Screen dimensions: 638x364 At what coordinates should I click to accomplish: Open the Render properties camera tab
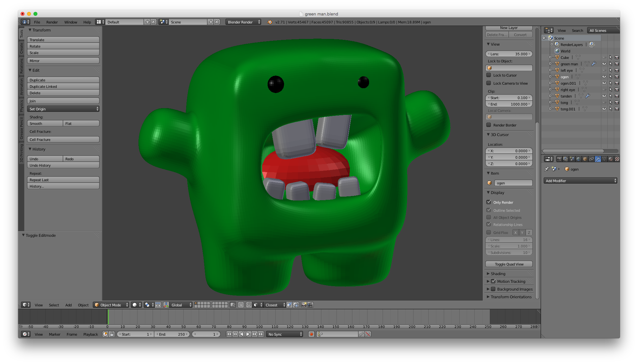[x=559, y=159]
